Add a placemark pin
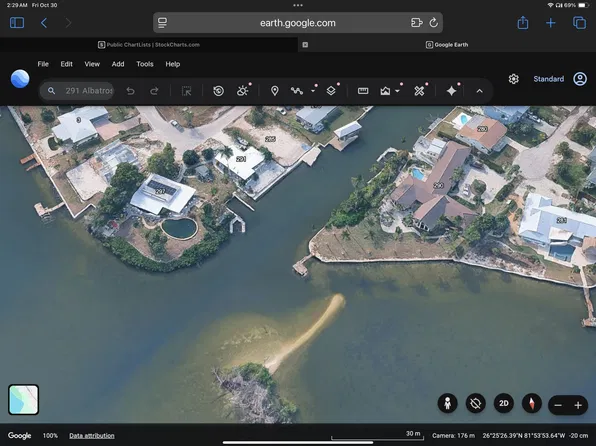 (274, 91)
